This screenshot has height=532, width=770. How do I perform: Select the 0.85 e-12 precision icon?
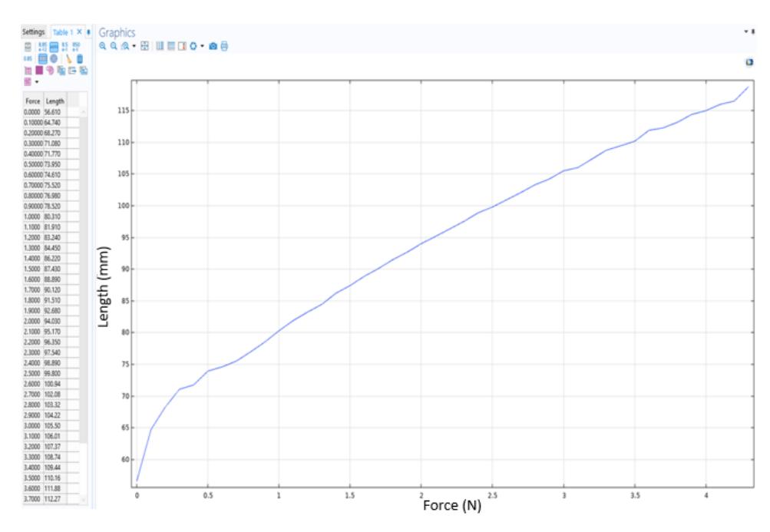[x=42, y=47]
